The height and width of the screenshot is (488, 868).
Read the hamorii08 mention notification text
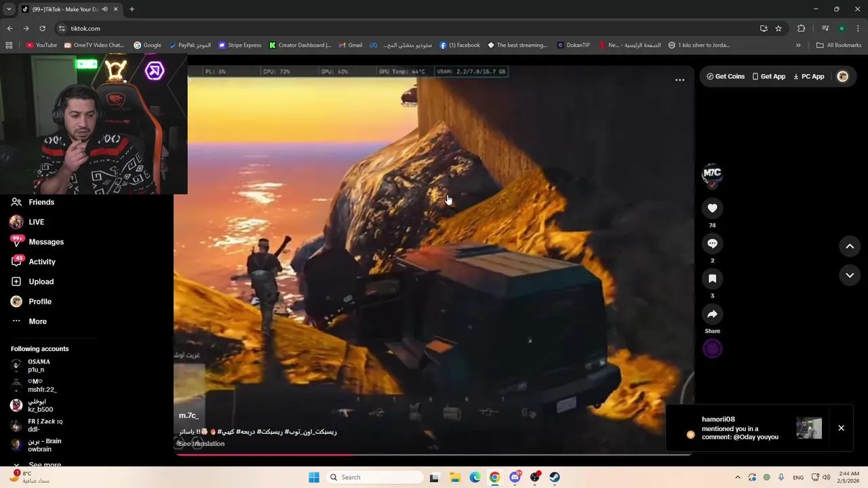739,428
